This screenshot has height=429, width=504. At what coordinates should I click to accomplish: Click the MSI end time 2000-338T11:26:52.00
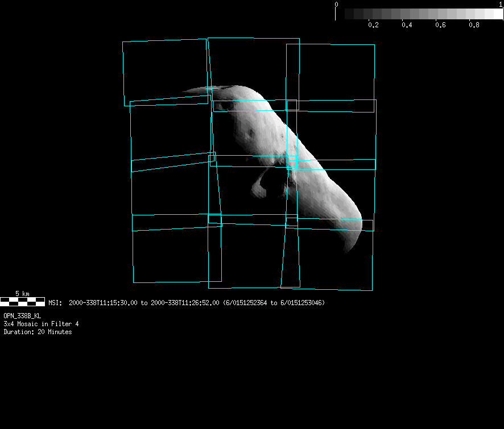(185, 303)
